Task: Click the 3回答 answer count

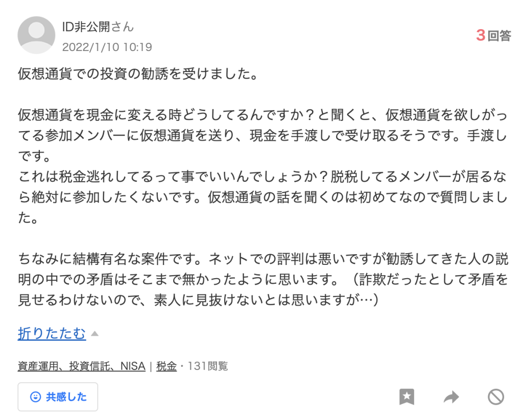Action: click(x=493, y=35)
